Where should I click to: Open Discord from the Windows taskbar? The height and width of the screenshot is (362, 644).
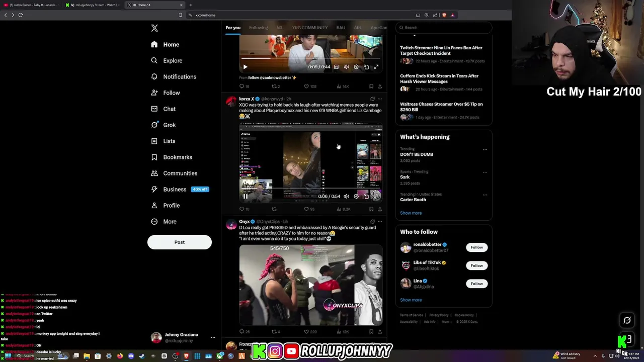tap(131, 356)
